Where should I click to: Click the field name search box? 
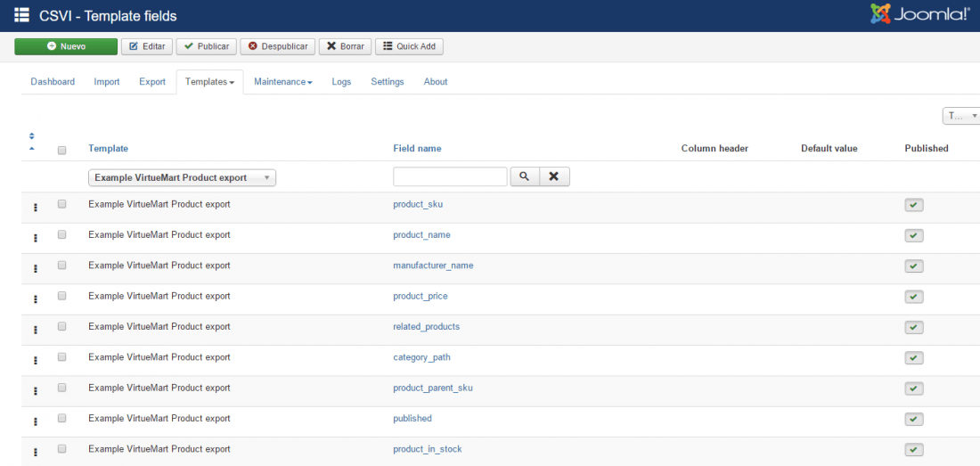(450, 176)
